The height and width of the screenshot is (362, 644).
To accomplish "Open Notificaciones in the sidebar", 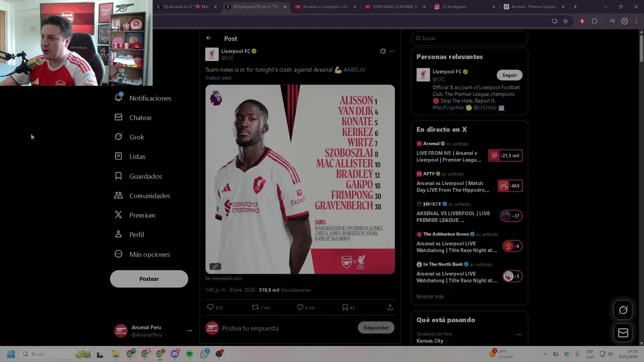I will pos(143,98).
